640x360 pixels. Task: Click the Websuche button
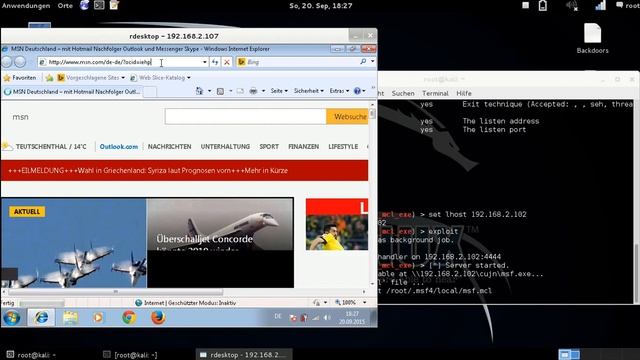coord(347,117)
